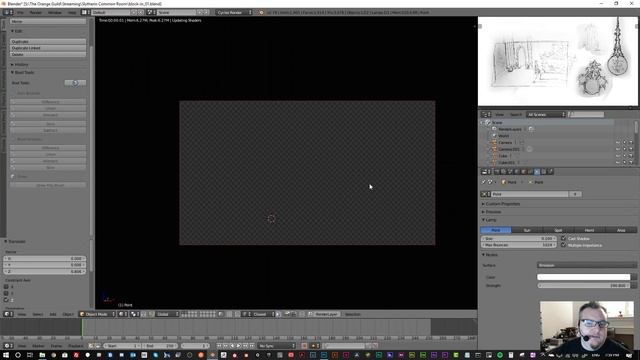Open the Object Mode dropdown
The width and height of the screenshot is (640, 360).
coord(97,314)
